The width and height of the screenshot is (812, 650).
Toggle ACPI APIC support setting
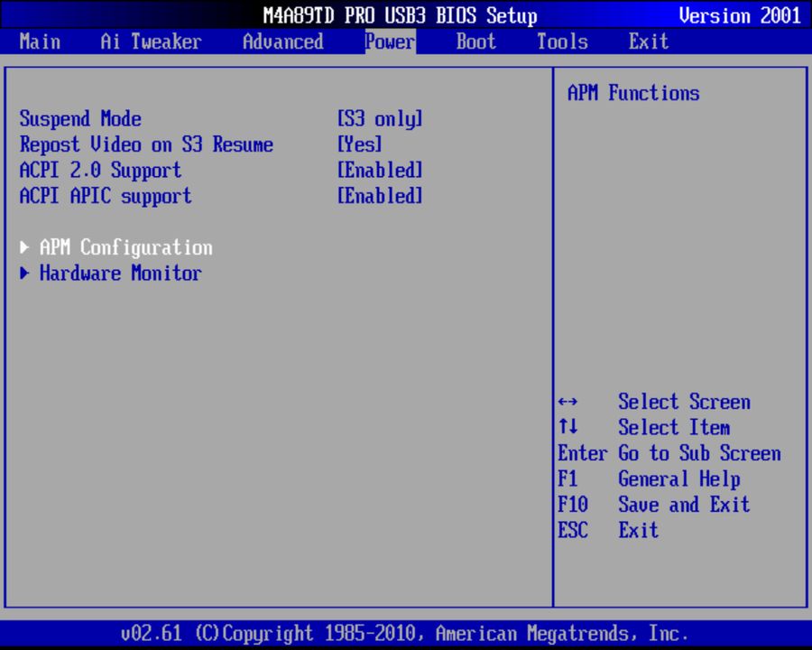coord(380,196)
